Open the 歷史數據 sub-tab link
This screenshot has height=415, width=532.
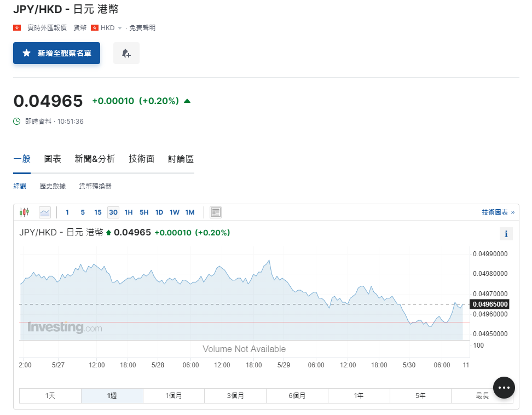click(53, 186)
